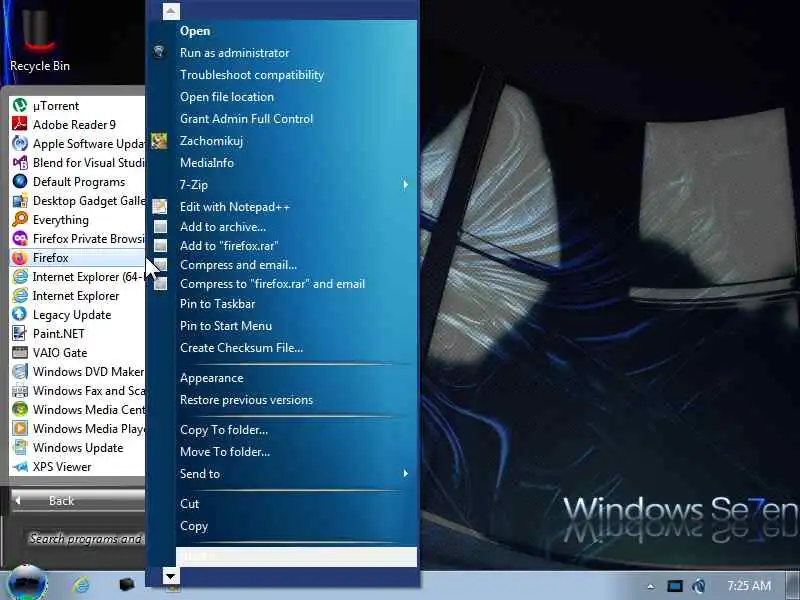The image size is (800, 600).
Task: Click the Notepad++ icon in context menu
Action: [x=160, y=207]
